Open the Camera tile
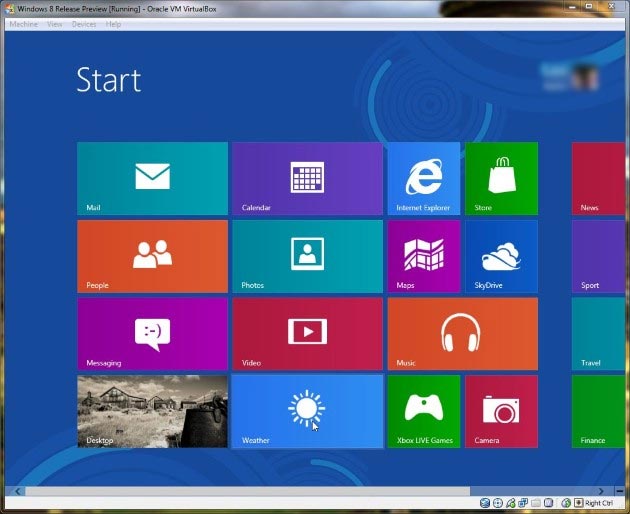 point(501,411)
